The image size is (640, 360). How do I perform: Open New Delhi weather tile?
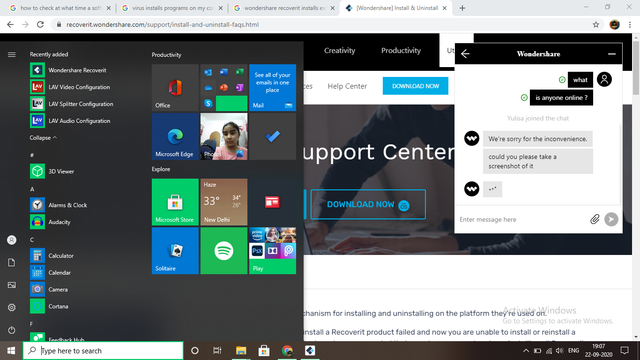click(224, 202)
